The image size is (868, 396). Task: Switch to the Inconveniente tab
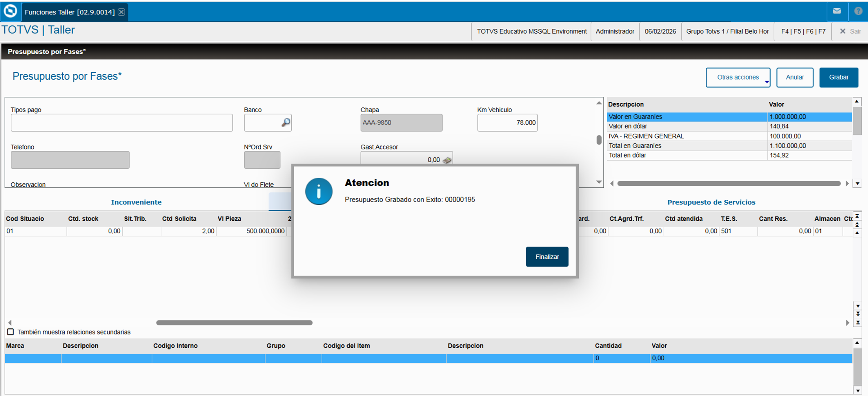136,202
